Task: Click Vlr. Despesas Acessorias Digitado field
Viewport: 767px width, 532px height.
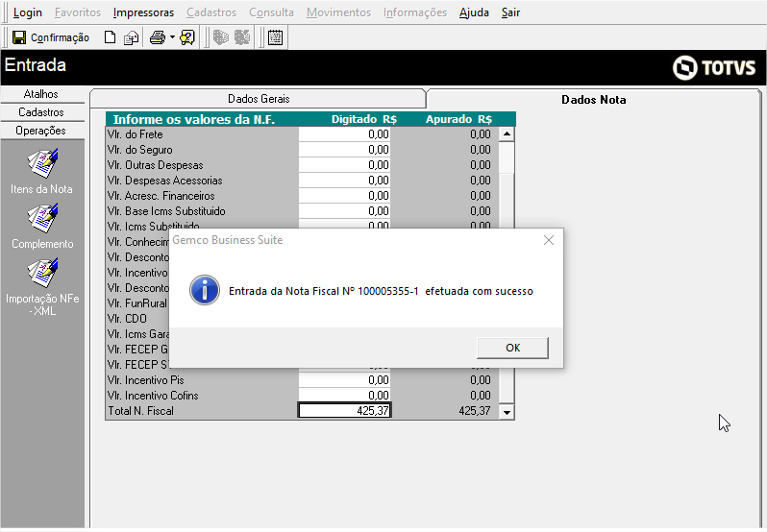Action: (344, 181)
